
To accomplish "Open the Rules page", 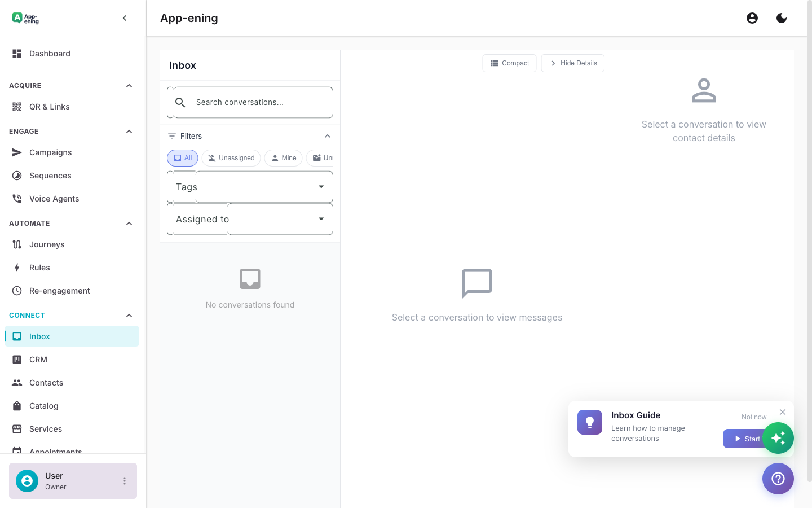I will point(39,268).
